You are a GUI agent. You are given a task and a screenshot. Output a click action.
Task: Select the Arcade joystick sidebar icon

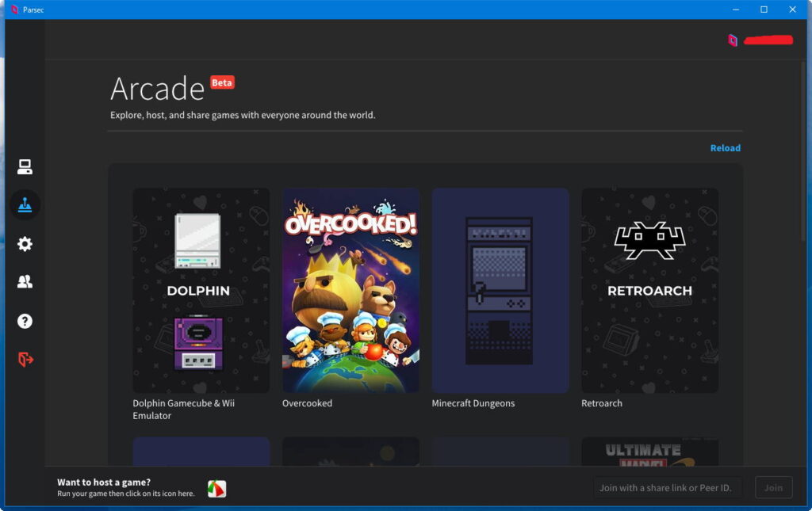(x=25, y=205)
